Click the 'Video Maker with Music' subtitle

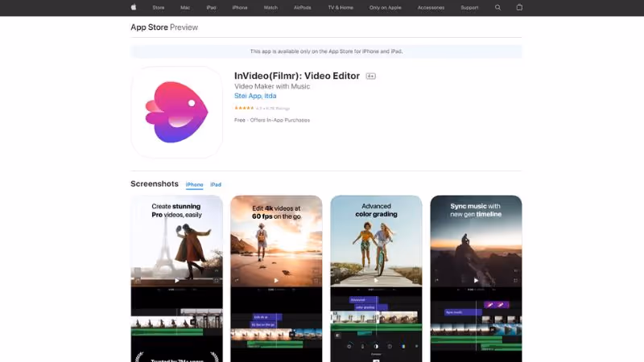pos(272,86)
